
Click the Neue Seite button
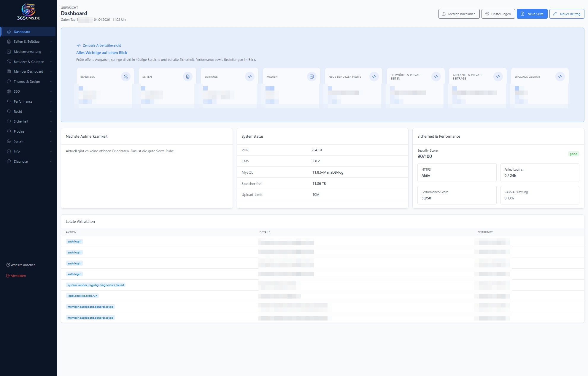point(532,14)
